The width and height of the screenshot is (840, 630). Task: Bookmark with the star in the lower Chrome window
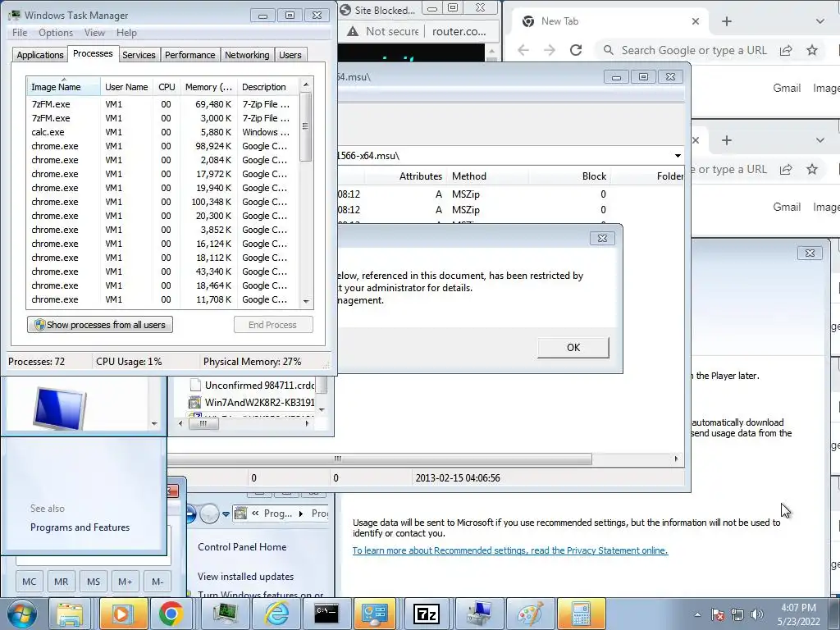[812, 169]
